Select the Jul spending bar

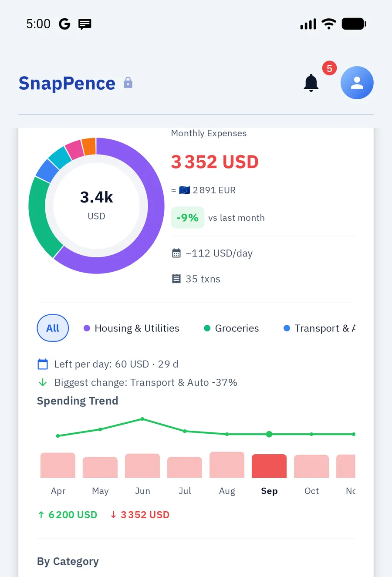tap(185, 467)
